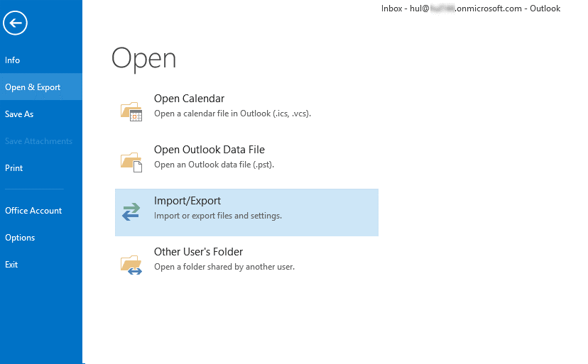Open the Print page
Viewport: 588px width, 364px height.
[14, 168]
